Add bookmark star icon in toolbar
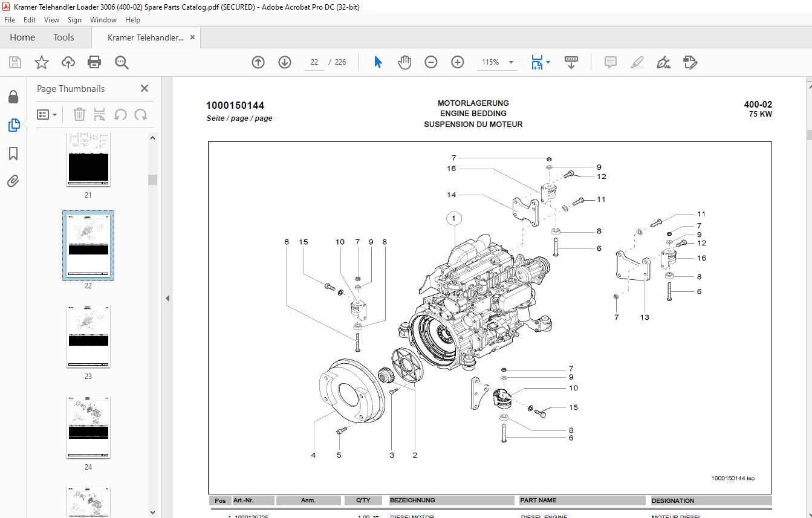This screenshot has height=518, width=812. [41, 62]
